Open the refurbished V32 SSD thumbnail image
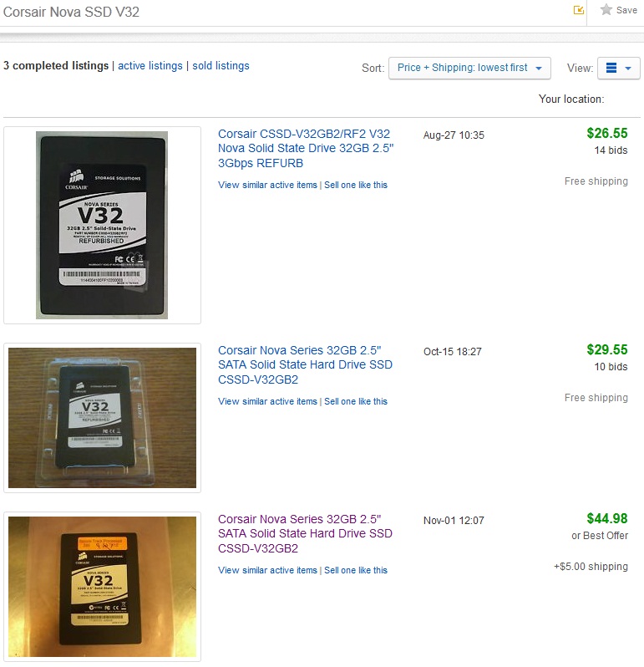Screen dimensions: 644x667 [102, 225]
